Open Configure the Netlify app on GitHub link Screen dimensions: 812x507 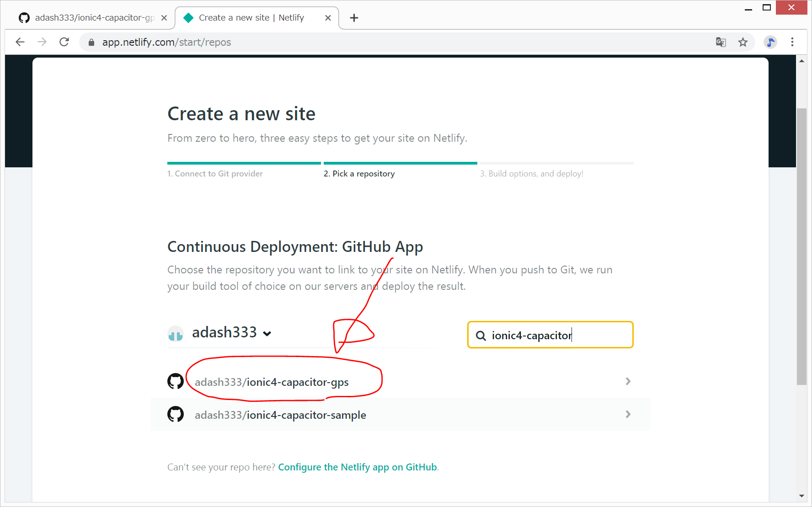click(358, 467)
